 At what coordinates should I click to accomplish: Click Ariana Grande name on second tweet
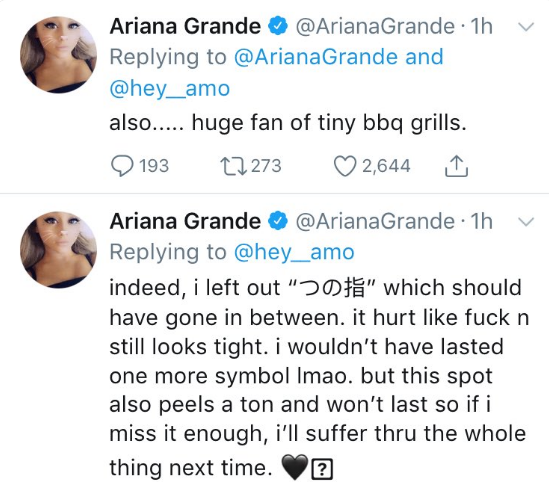point(185,222)
